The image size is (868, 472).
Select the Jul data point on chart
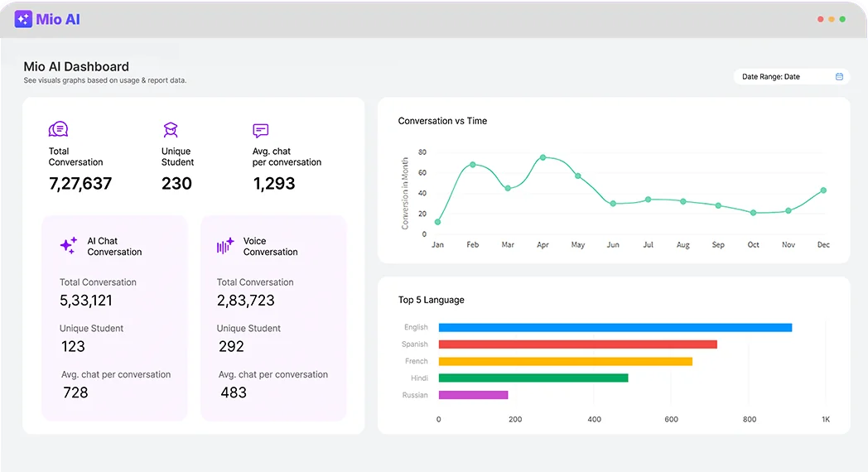click(649, 200)
